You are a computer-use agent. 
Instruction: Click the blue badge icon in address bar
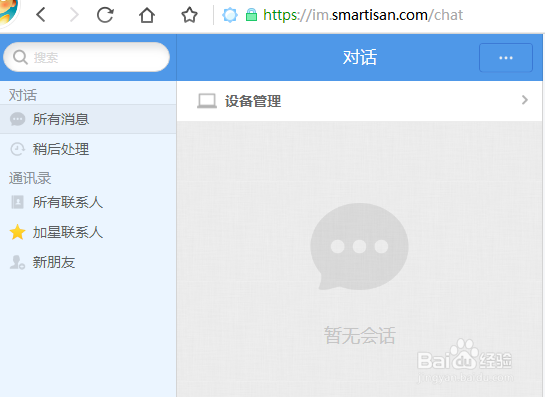click(x=230, y=15)
